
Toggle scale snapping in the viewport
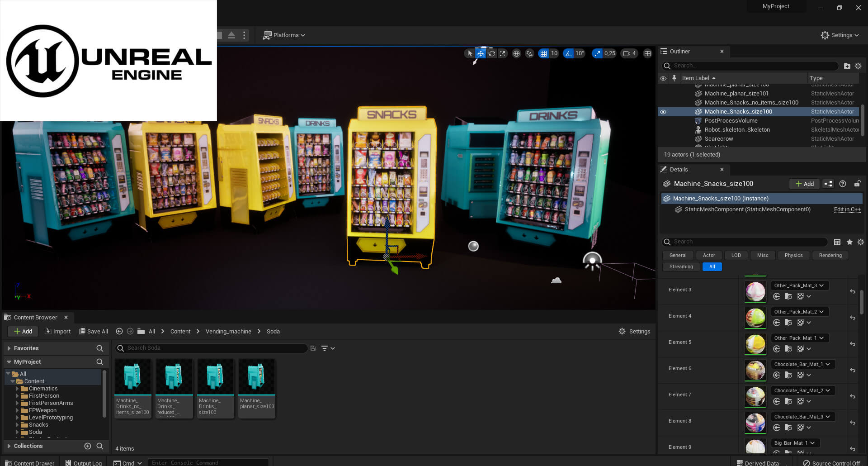(598, 53)
